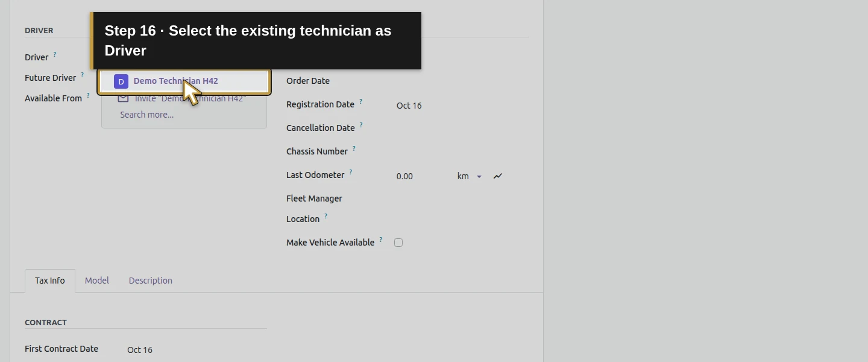Click the CONTRACT section heading
868x362 pixels.
click(x=46, y=322)
